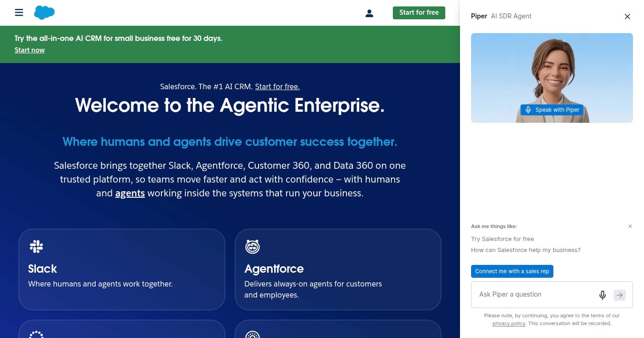Screen dimensions: 644x338
Task: Click the Agentforce robot icon
Action: [x=252, y=246]
